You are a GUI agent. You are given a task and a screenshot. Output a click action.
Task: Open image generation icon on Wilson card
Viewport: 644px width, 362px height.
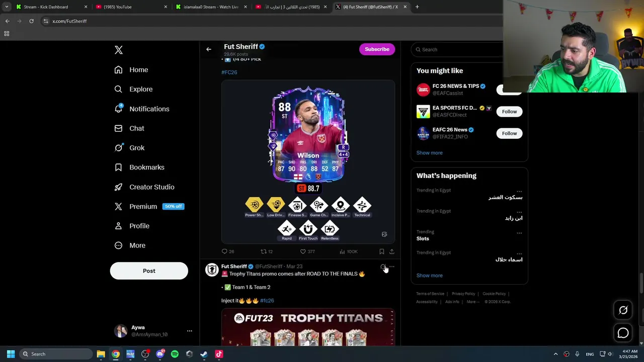pos(384,234)
